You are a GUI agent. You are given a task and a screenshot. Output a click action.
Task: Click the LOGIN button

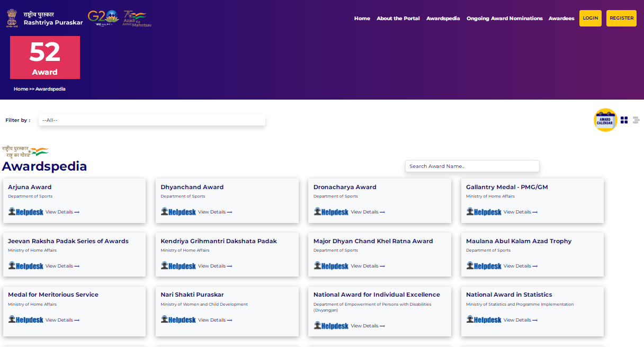(x=591, y=18)
